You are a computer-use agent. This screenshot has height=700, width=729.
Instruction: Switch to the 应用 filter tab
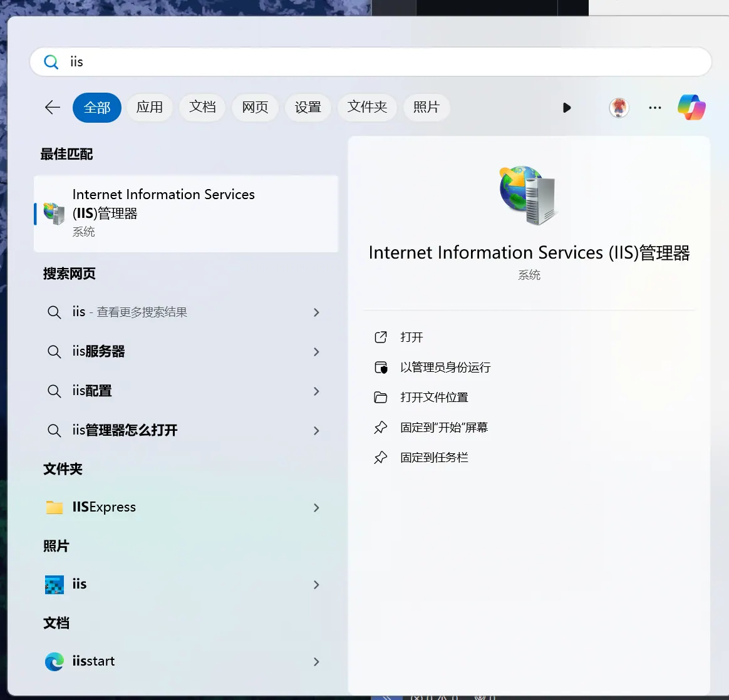pos(150,108)
